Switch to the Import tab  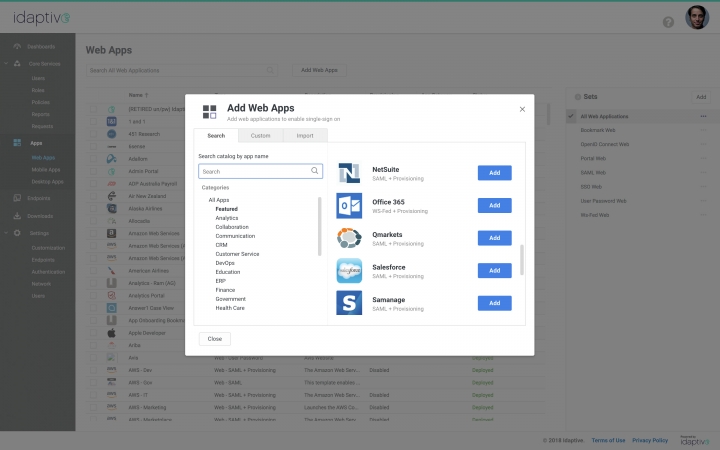pyautogui.click(x=305, y=135)
